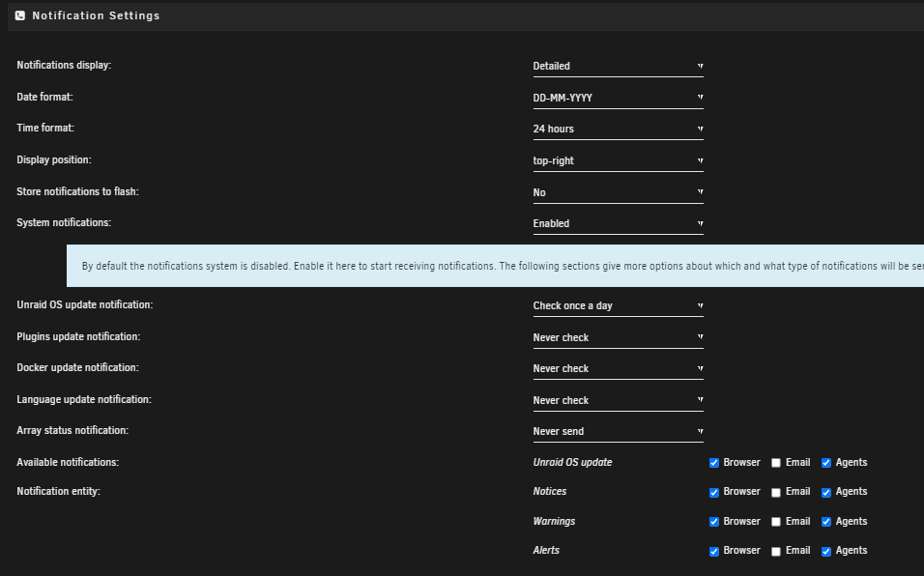The width and height of the screenshot is (924, 576).
Task: Open the Docker update notification dropdown
Action: (618, 368)
